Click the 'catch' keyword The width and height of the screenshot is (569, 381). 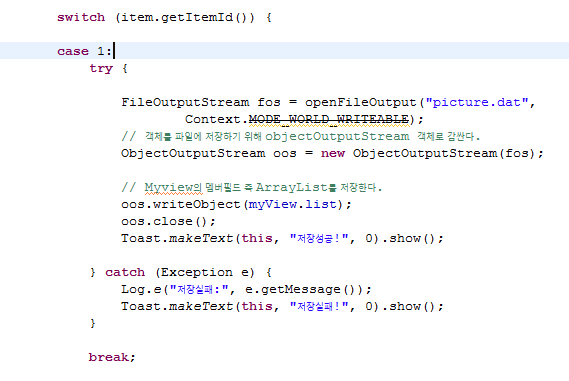click(x=125, y=273)
